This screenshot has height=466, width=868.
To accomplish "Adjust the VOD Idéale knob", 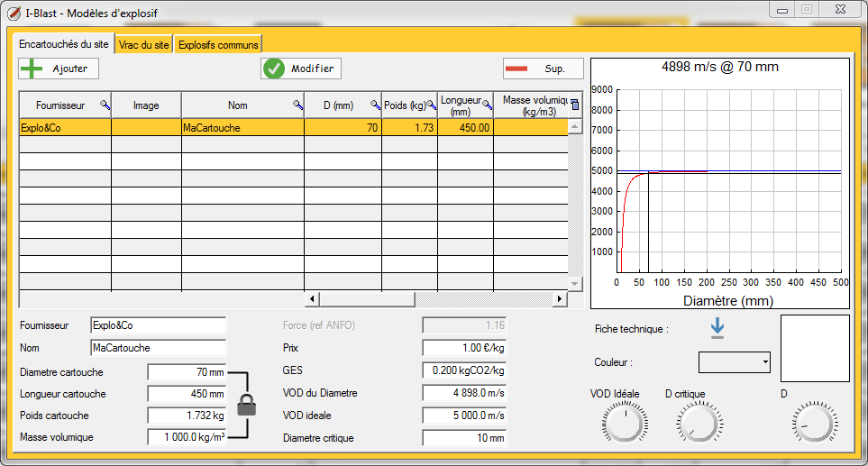I will (625, 424).
